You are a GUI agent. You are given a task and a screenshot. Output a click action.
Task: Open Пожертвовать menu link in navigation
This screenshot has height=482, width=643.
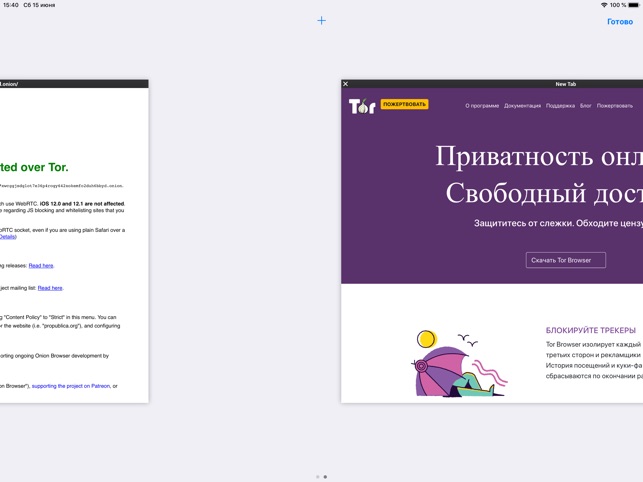pyautogui.click(x=614, y=106)
